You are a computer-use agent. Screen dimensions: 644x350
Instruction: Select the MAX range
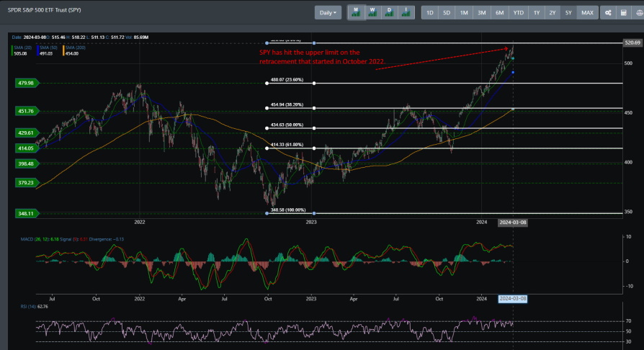587,13
